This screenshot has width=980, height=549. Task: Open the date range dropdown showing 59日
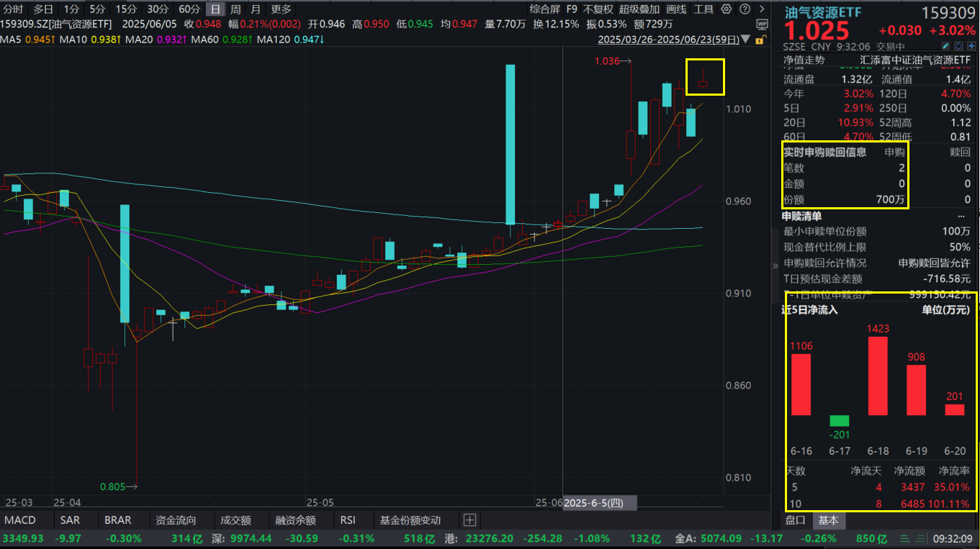pyautogui.click(x=670, y=40)
